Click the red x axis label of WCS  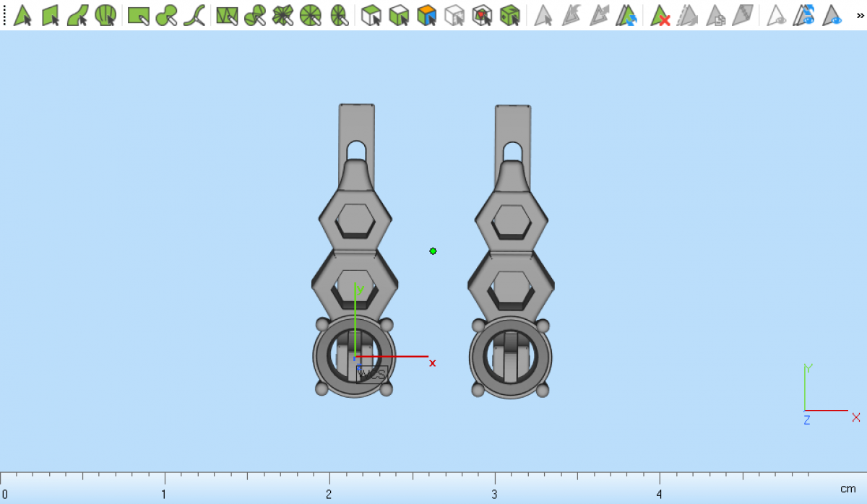tap(432, 363)
